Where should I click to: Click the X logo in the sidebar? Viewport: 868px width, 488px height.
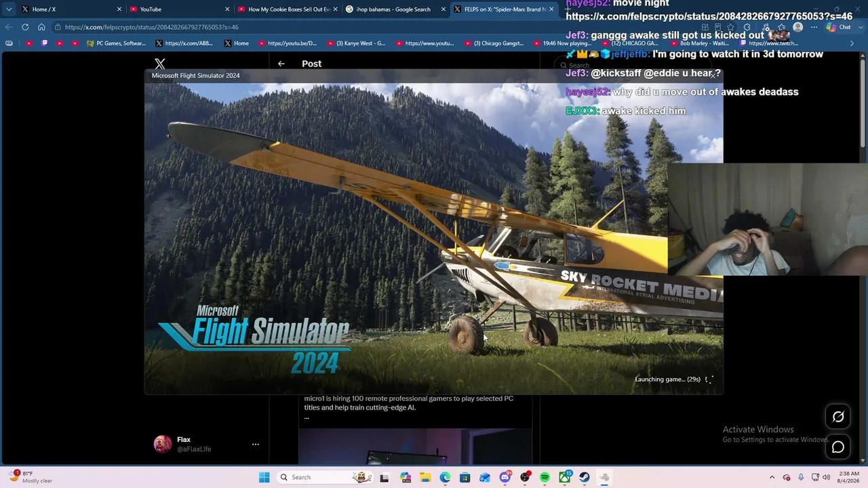160,64
